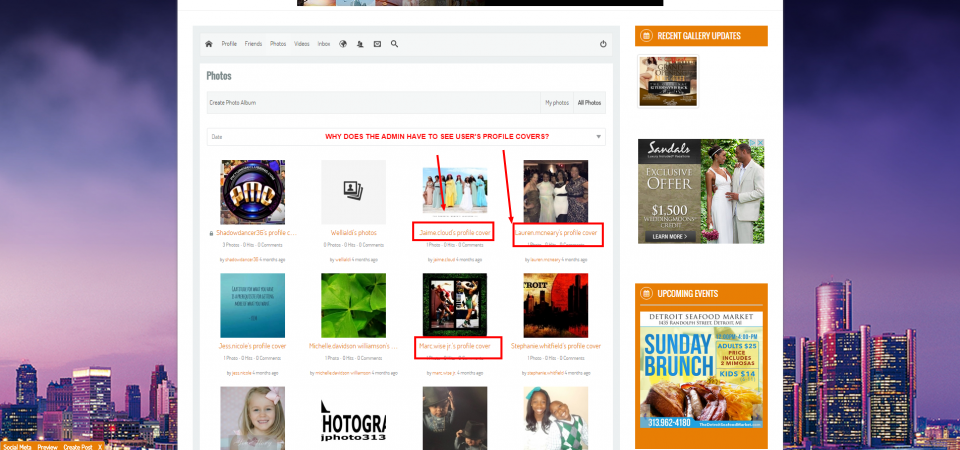This screenshot has height=450, width=960.
Task: Click the Recent Gallery Updates heading
Action: (699, 36)
